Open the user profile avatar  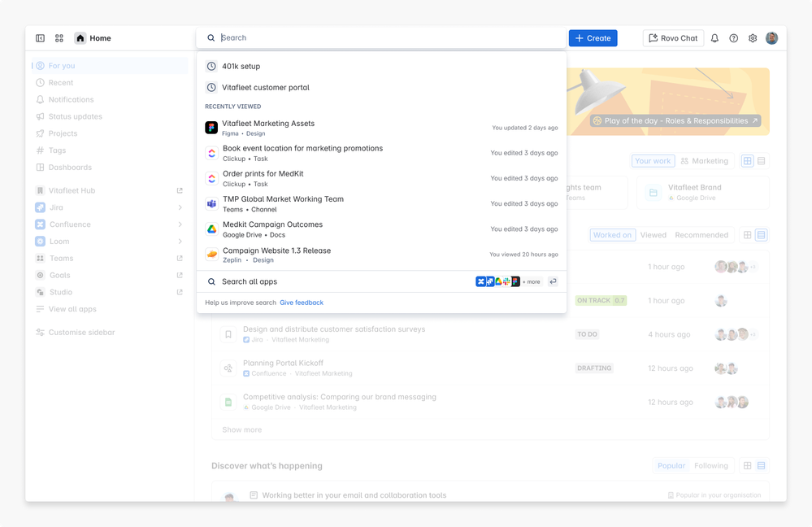point(771,38)
